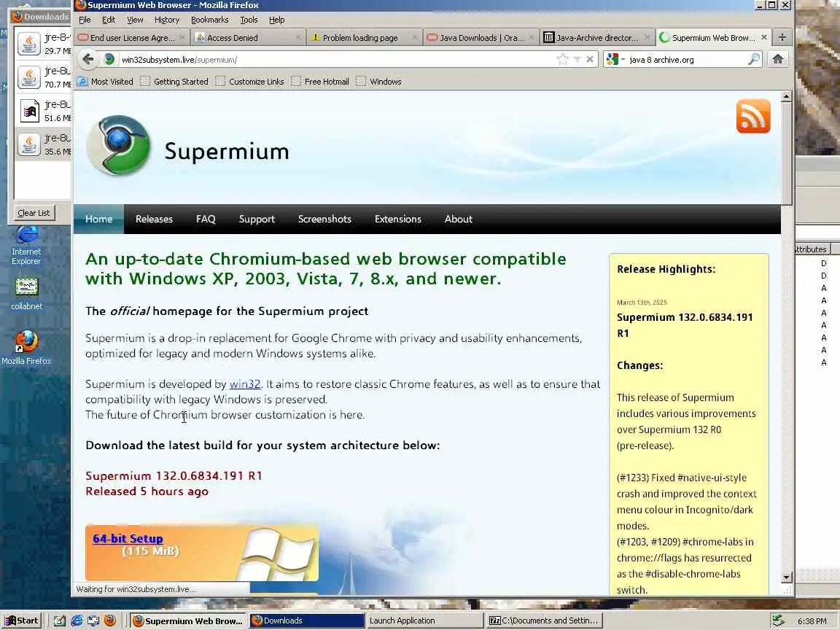This screenshot has height=630, width=840.
Task: Open the Extensions page
Action: click(397, 219)
